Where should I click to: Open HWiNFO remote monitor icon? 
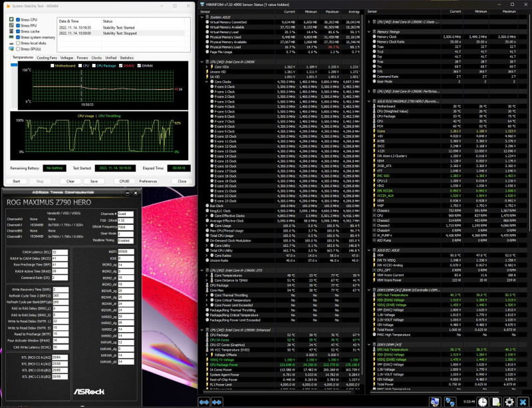(x=435, y=402)
